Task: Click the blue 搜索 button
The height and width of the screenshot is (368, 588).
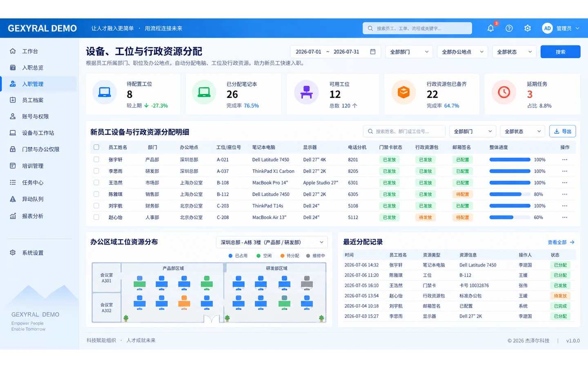Action: (560, 52)
